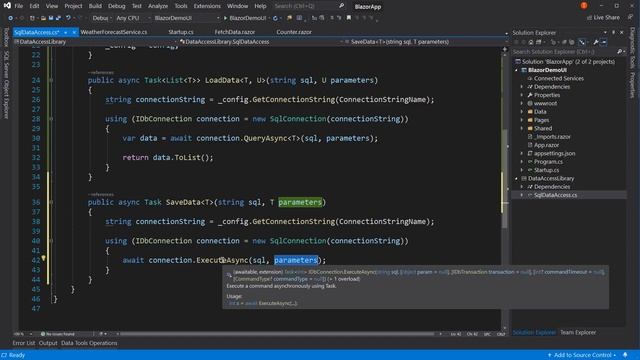Expand Shared folder in Solution Explorer
Screen dimensions: 640x360
522,128
